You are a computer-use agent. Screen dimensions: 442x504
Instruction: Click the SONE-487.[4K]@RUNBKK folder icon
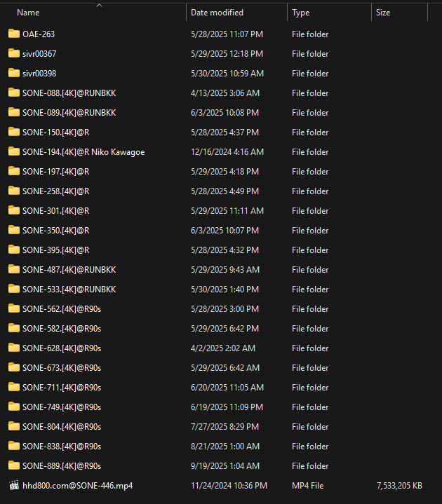click(14, 268)
